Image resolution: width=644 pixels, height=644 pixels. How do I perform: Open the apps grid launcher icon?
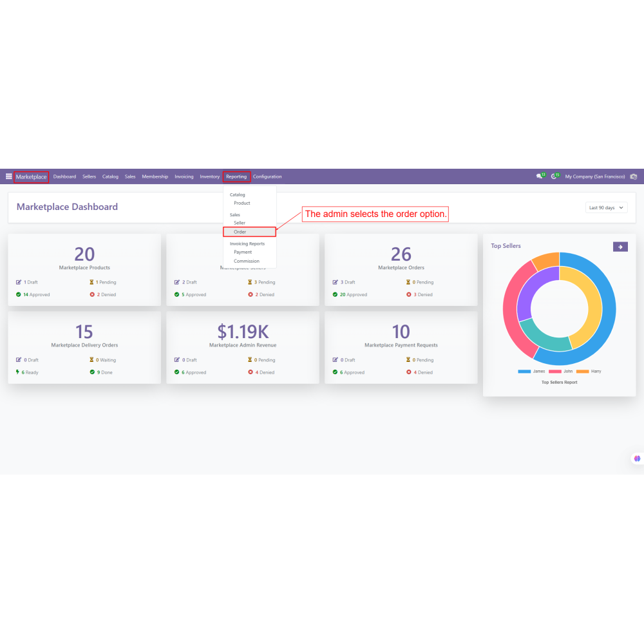click(x=9, y=176)
